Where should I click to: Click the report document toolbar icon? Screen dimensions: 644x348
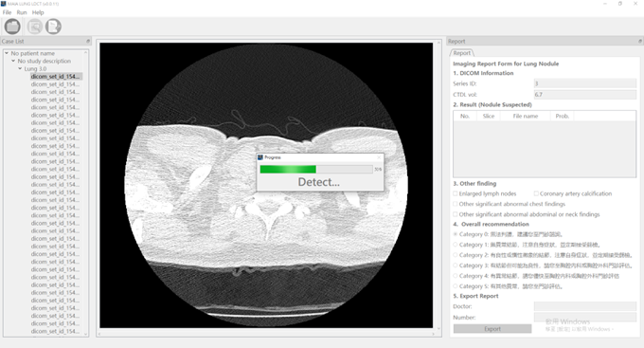(53, 27)
